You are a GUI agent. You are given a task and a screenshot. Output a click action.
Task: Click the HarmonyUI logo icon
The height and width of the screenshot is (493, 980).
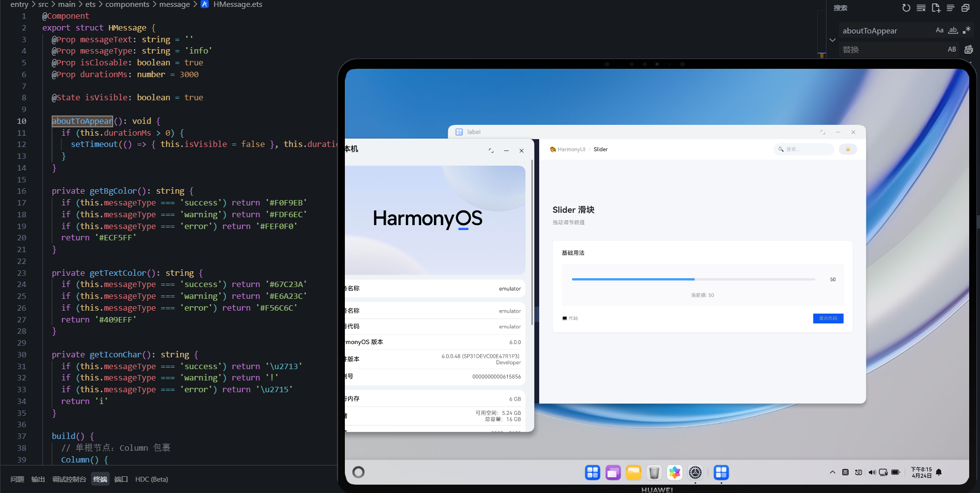[553, 149]
